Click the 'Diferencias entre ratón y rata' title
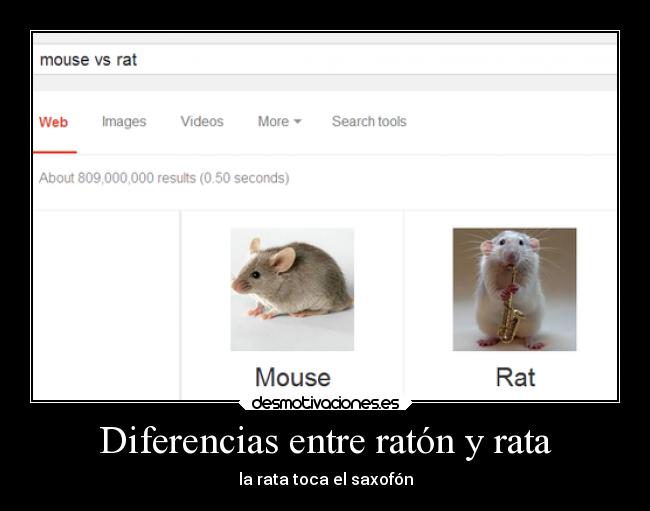 (x=325, y=441)
